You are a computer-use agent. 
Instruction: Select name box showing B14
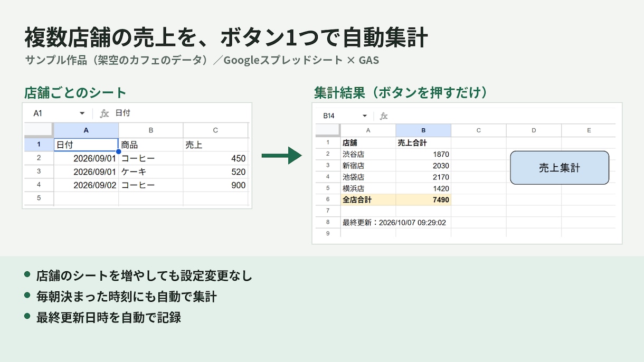[328, 116]
